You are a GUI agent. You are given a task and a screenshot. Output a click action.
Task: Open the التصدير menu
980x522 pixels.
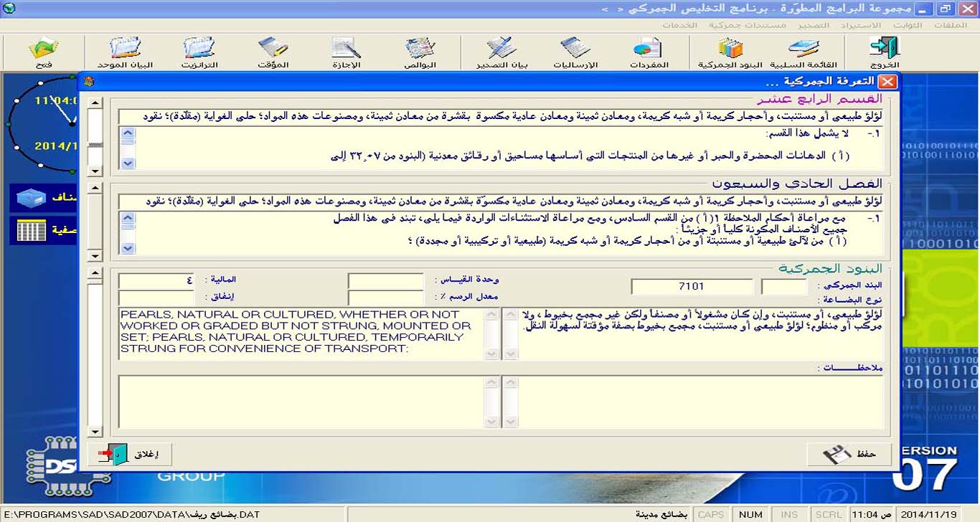tap(814, 25)
